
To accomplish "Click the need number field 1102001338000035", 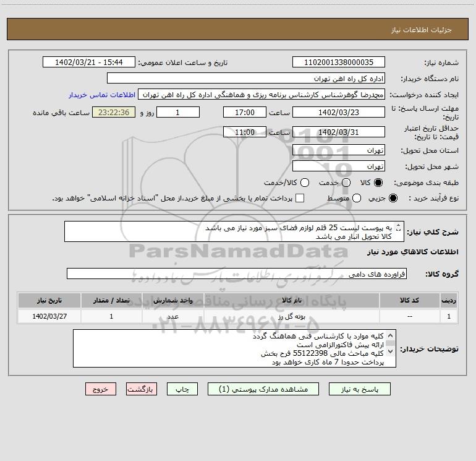I will (x=339, y=62).
